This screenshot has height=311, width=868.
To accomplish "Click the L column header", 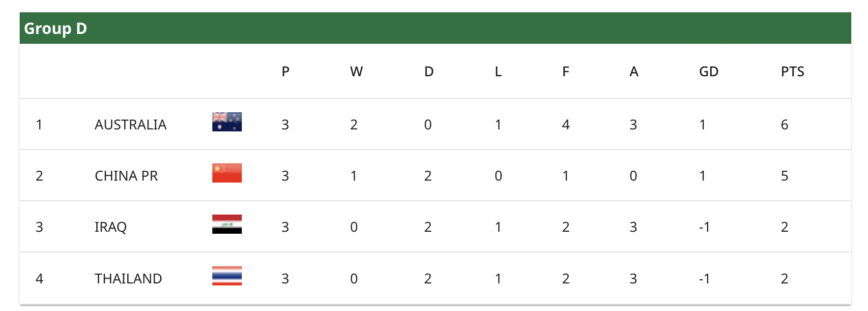I will coord(498,72).
